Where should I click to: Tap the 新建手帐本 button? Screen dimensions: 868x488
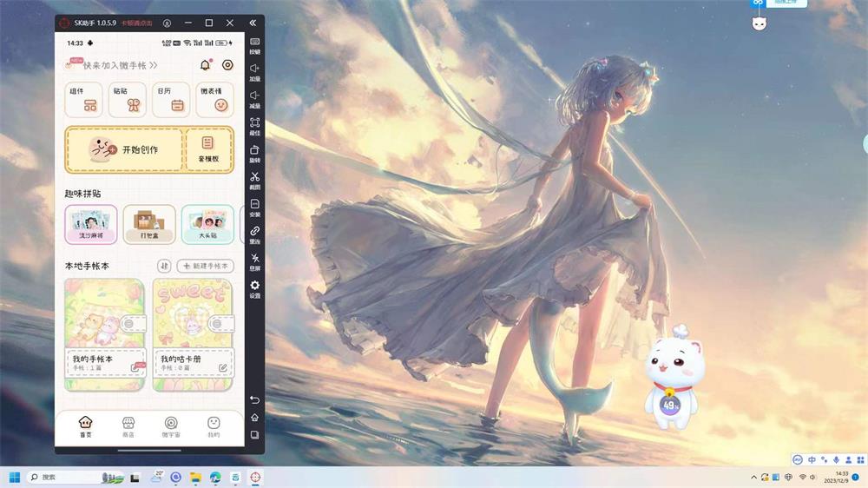[x=206, y=266]
